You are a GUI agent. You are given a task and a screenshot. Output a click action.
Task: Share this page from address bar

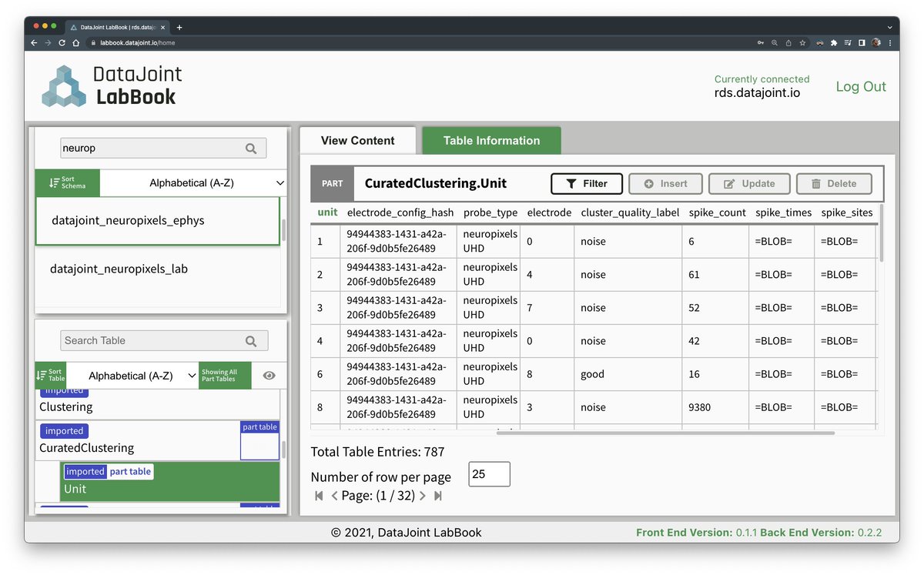tap(788, 43)
